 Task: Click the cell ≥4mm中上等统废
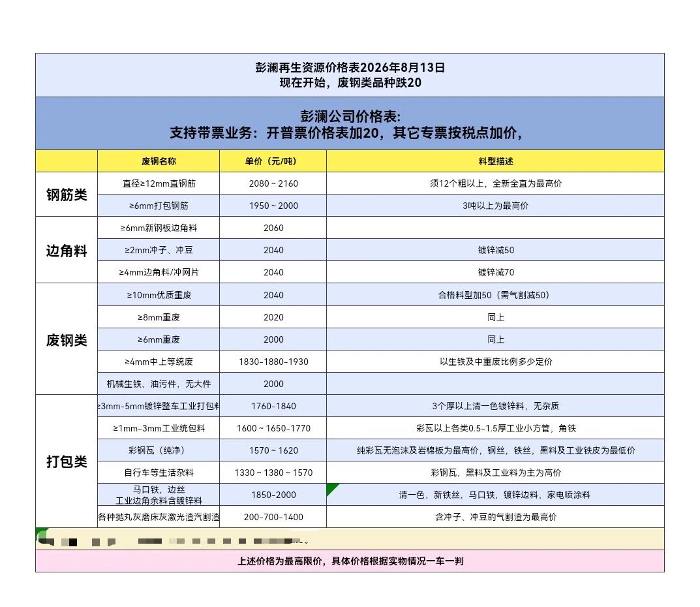159,362
